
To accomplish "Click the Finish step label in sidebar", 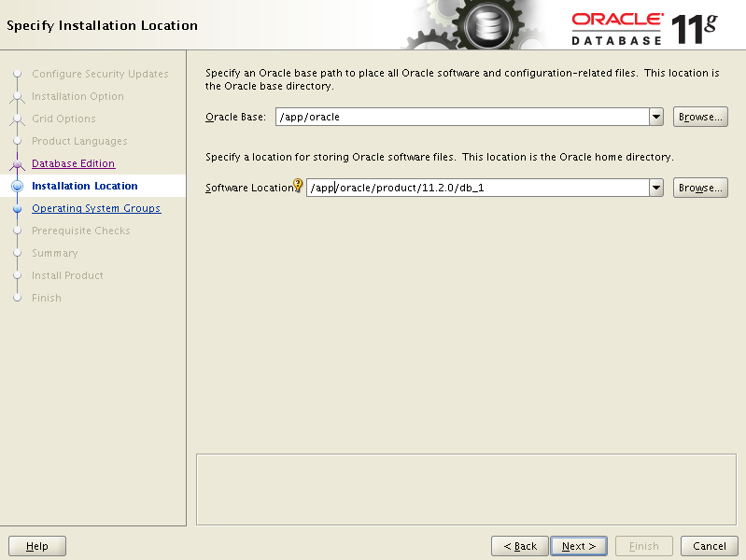I will point(47,298).
